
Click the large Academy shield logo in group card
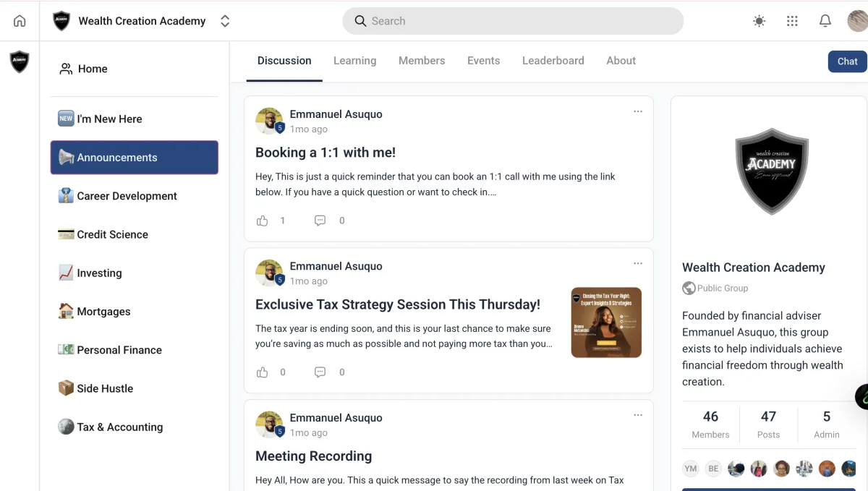772,171
